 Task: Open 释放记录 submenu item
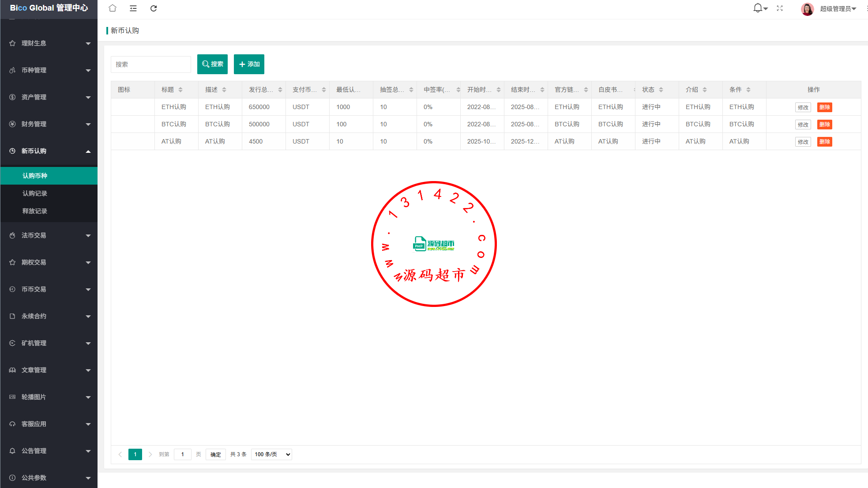click(35, 211)
